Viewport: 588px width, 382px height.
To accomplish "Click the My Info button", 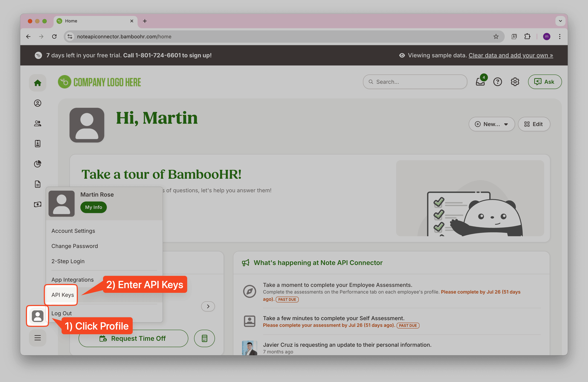I will (93, 207).
